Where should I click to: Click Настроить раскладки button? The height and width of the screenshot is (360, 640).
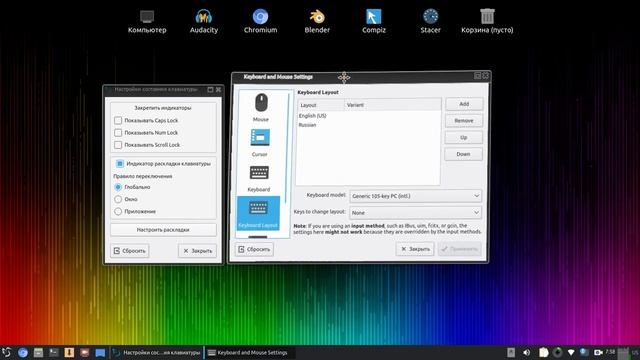[x=163, y=230]
